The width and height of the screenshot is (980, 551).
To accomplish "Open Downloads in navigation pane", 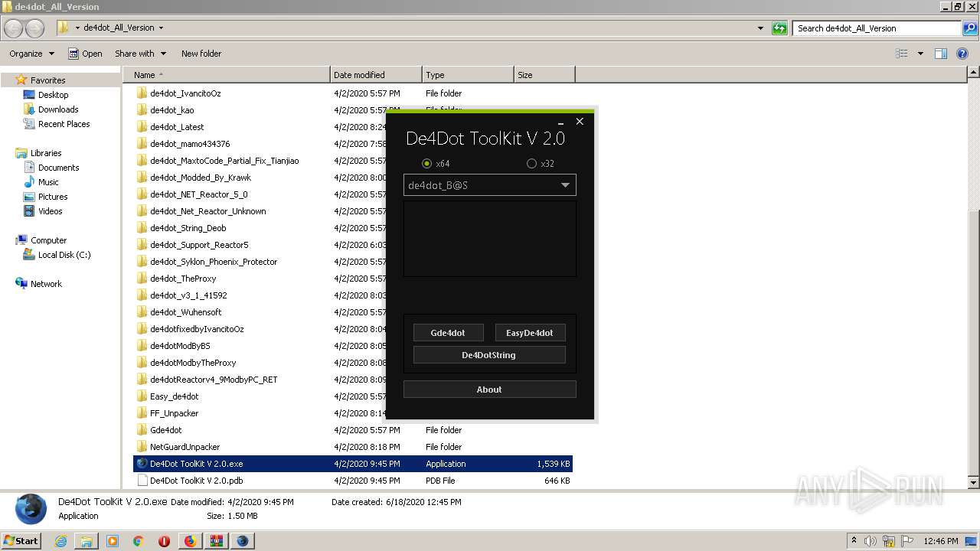I will 58,109.
